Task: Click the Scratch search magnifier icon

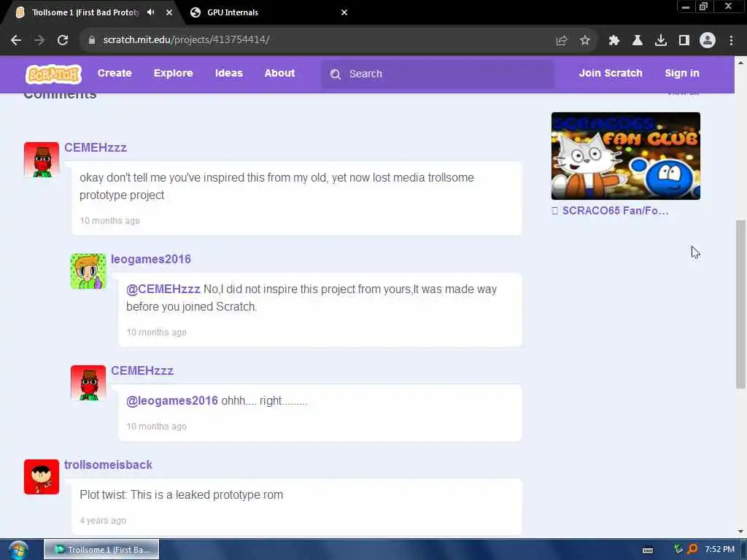Action: click(x=336, y=74)
